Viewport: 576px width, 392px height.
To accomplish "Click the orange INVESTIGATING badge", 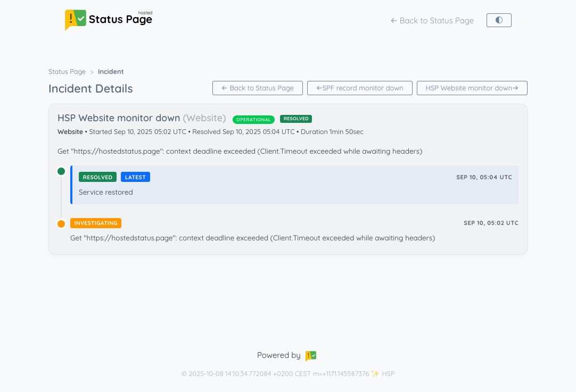I will pyautogui.click(x=96, y=223).
